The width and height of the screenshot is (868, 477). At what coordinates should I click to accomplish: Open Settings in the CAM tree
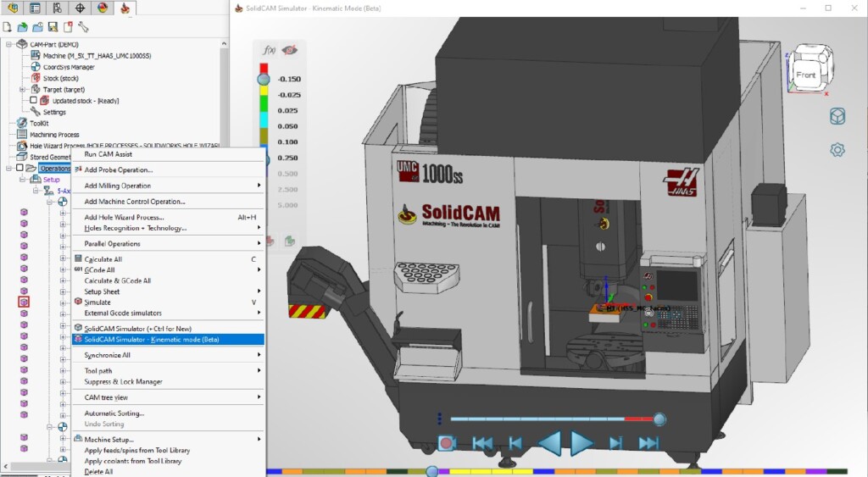pos(54,112)
